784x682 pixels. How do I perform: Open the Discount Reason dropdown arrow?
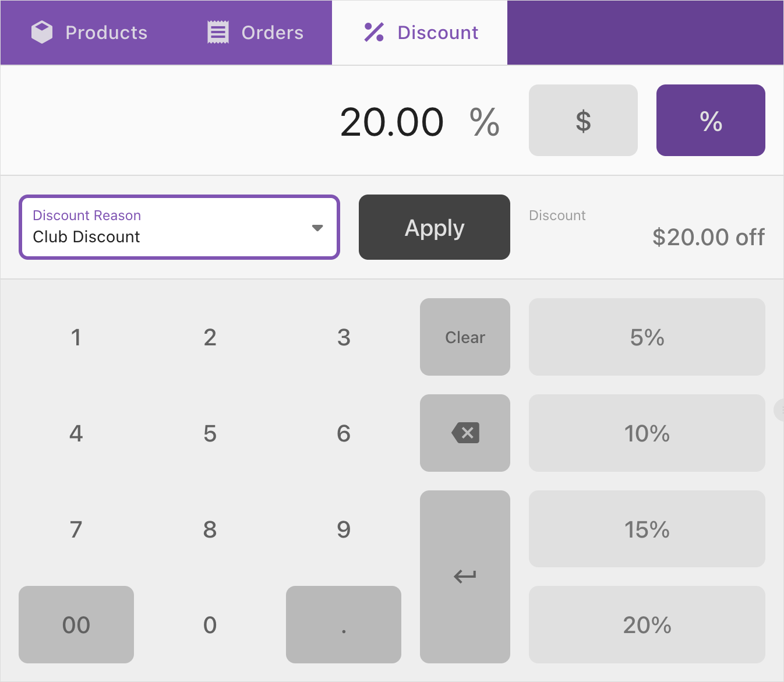pos(317,228)
